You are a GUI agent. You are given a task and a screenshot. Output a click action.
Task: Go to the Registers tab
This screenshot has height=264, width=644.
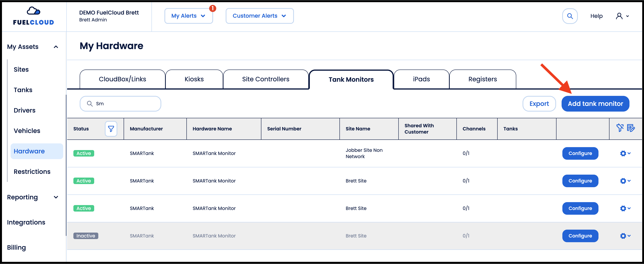[483, 79]
